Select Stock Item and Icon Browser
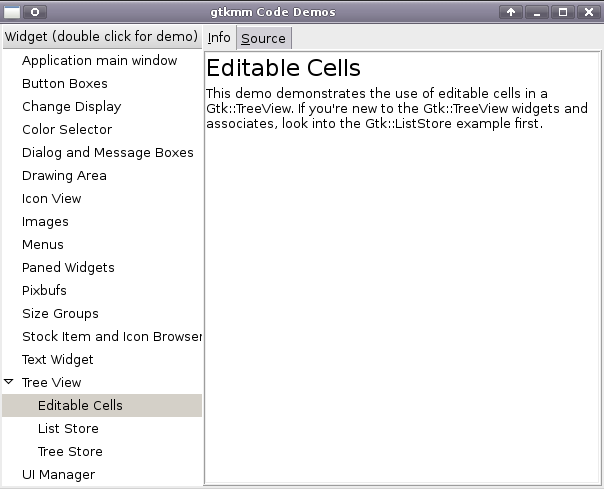Image resolution: width=604 pixels, height=489 pixels. point(111,337)
